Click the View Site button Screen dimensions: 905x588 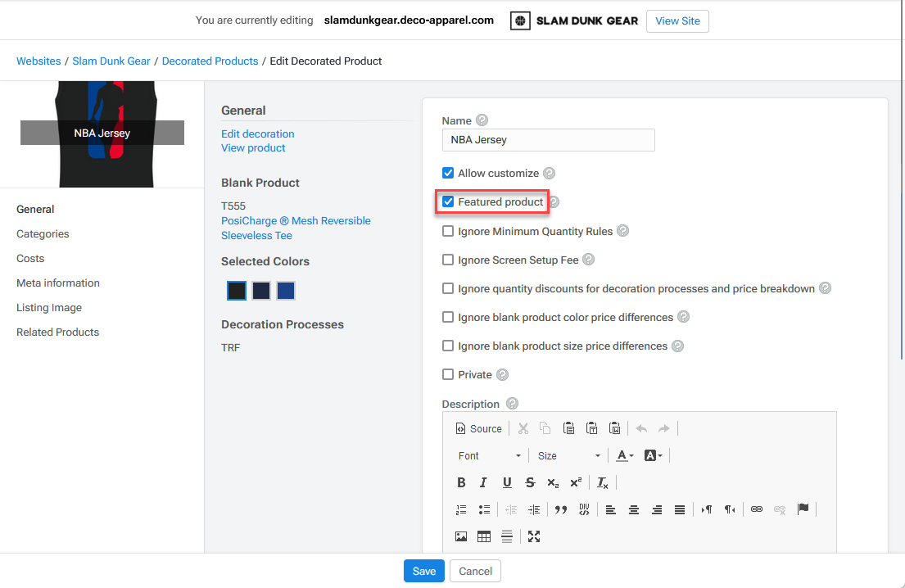(x=677, y=20)
